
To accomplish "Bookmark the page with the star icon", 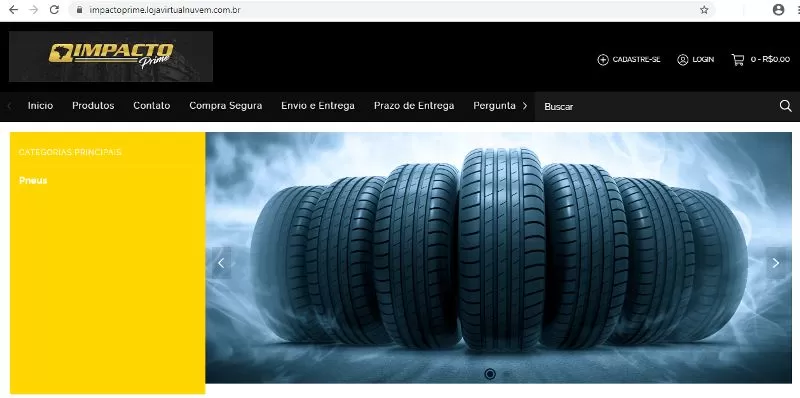I will [x=704, y=10].
